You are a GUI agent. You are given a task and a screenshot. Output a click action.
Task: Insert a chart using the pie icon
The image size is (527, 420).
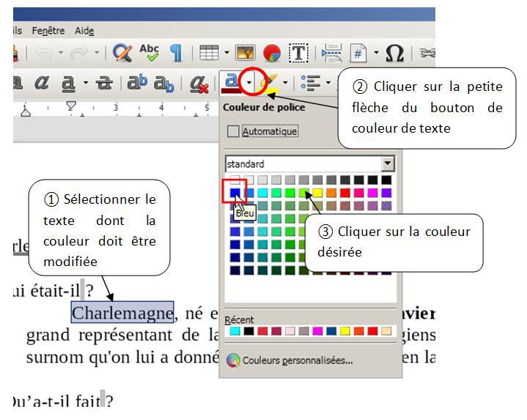click(271, 53)
